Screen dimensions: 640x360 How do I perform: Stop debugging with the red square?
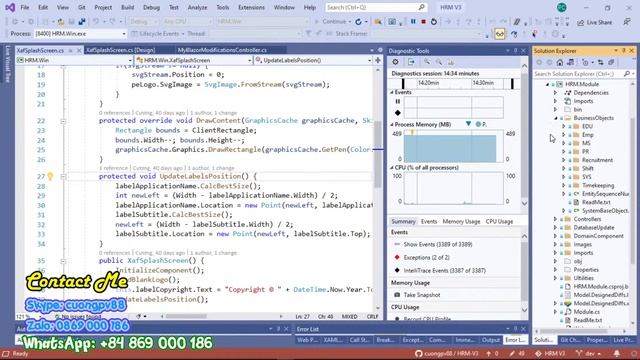423,22
